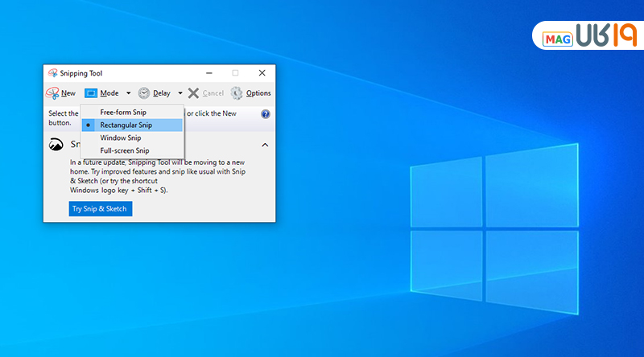The width and height of the screenshot is (644, 357).
Task: Click the Snipping Tool title bar icon
Action: click(52, 73)
